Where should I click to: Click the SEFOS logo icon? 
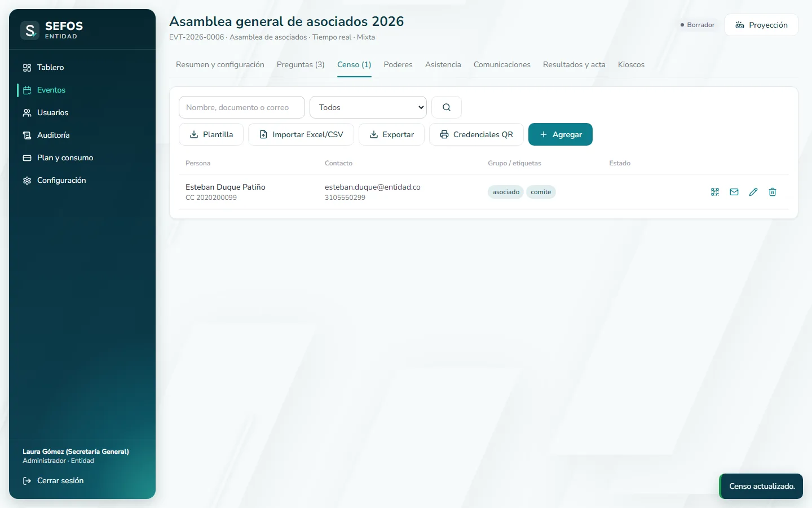pyautogui.click(x=30, y=30)
